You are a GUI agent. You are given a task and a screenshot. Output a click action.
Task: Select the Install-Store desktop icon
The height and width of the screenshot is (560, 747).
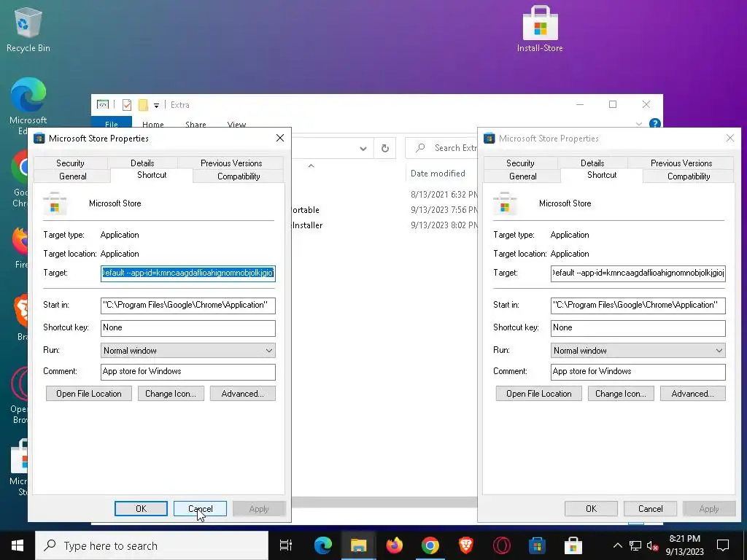click(540, 29)
